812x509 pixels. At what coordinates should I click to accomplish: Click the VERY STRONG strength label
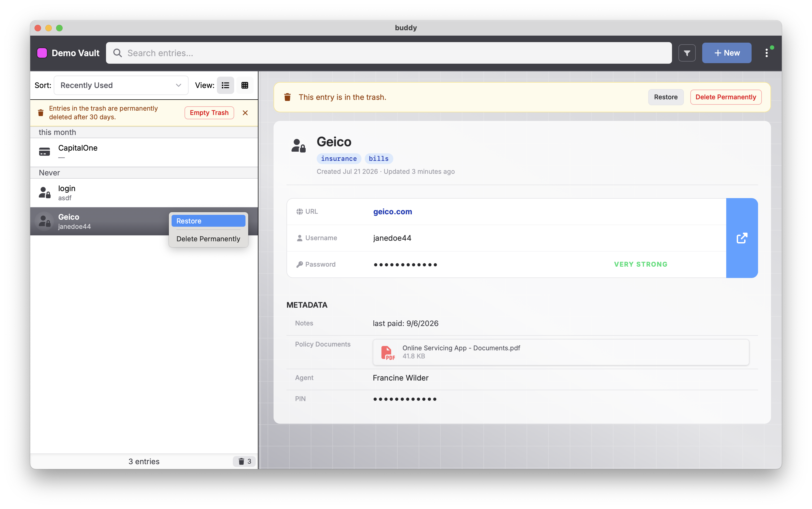coord(640,264)
